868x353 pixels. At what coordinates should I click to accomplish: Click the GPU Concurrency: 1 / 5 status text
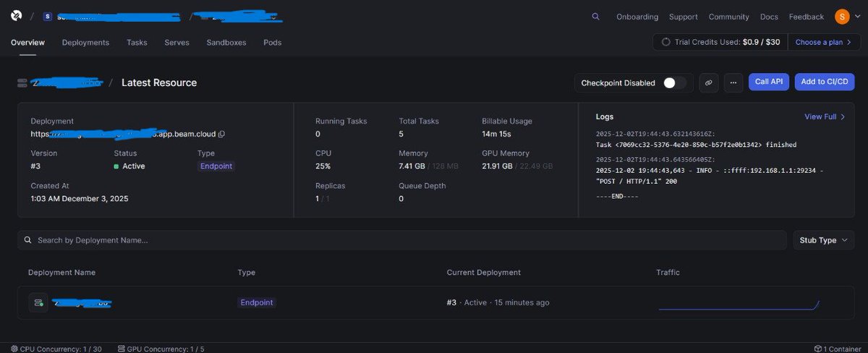tap(166, 349)
